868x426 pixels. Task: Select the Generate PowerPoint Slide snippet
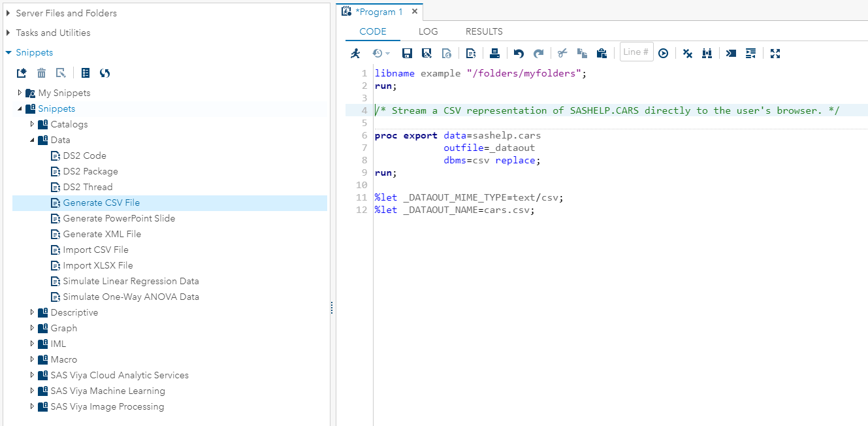pyautogui.click(x=119, y=218)
